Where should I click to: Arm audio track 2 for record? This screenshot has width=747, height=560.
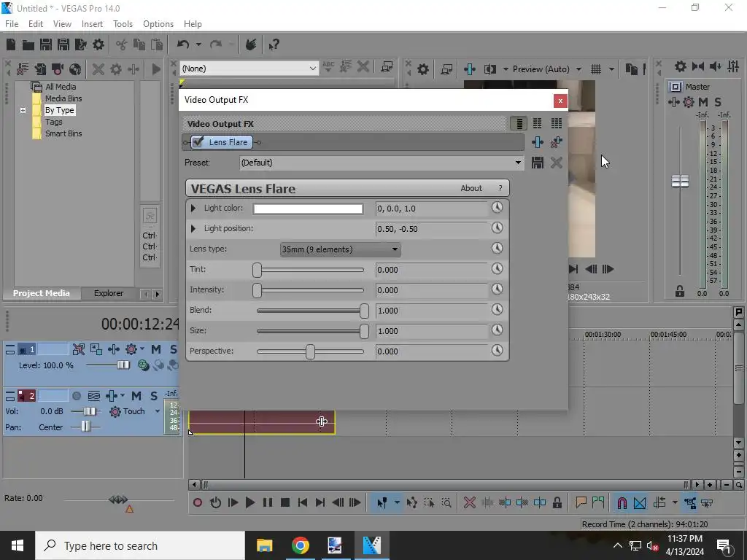click(x=76, y=396)
